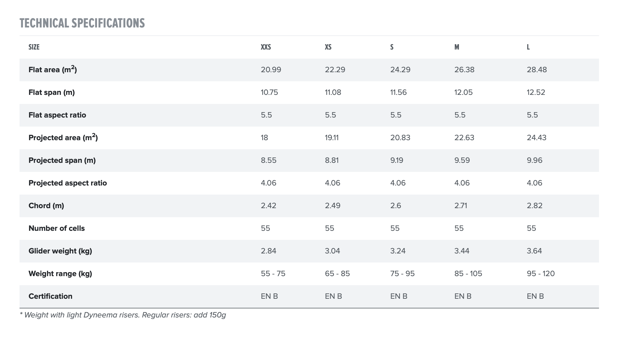This screenshot has height=337, width=644.
Task: Click the 20.99 flat area value
Action: click(271, 70)
